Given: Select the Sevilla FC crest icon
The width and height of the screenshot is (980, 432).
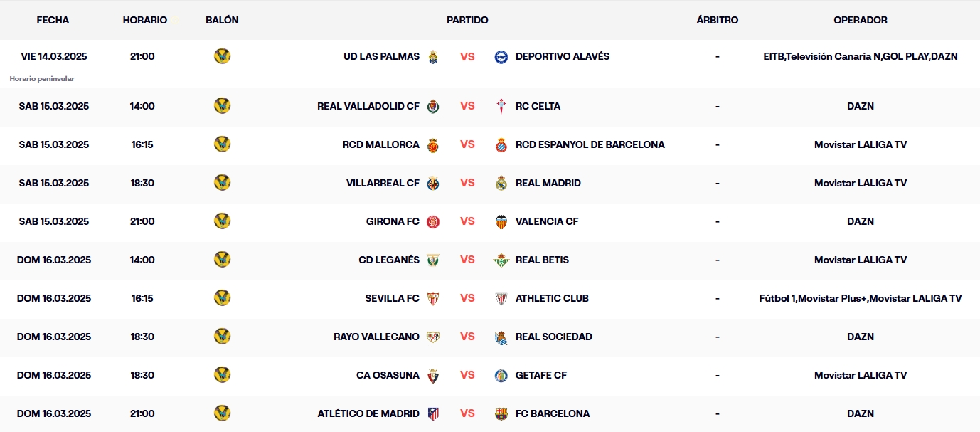Looking at the screenshot, I should click(433, 298).
